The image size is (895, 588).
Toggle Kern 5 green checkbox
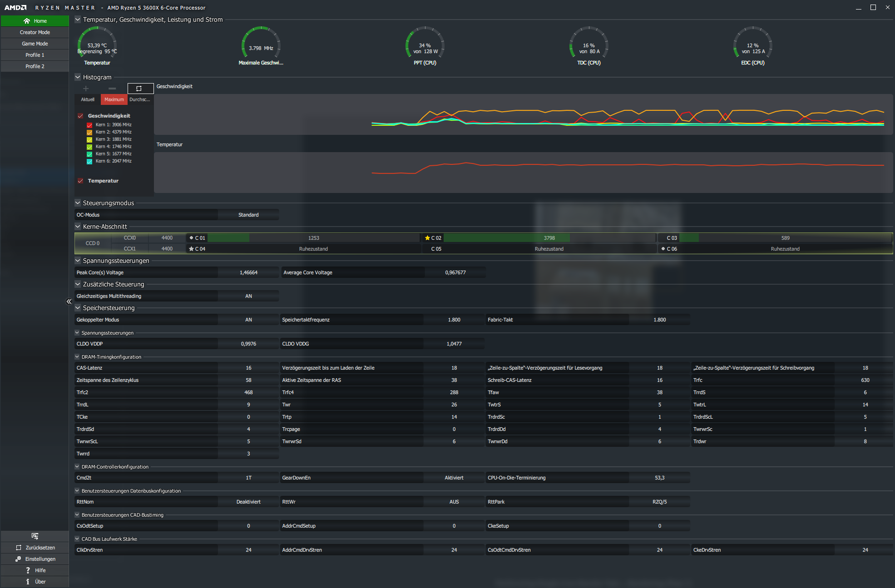pos(89,154)
